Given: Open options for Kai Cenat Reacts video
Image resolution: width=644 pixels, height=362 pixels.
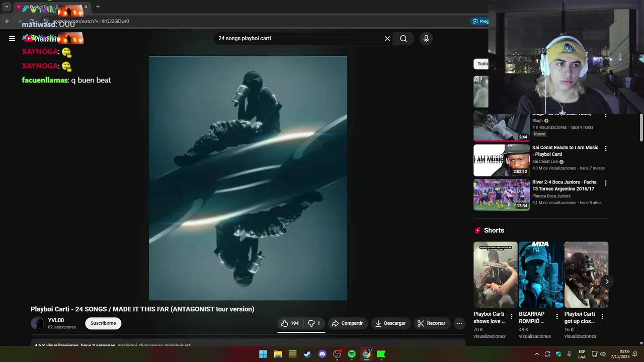Looking at the screenshot, I should click(605, 149).
